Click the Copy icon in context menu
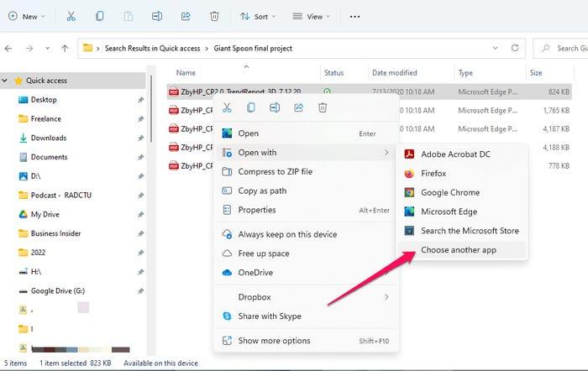Viewport: 588px width, 371px height. click(x=251, y=107)
